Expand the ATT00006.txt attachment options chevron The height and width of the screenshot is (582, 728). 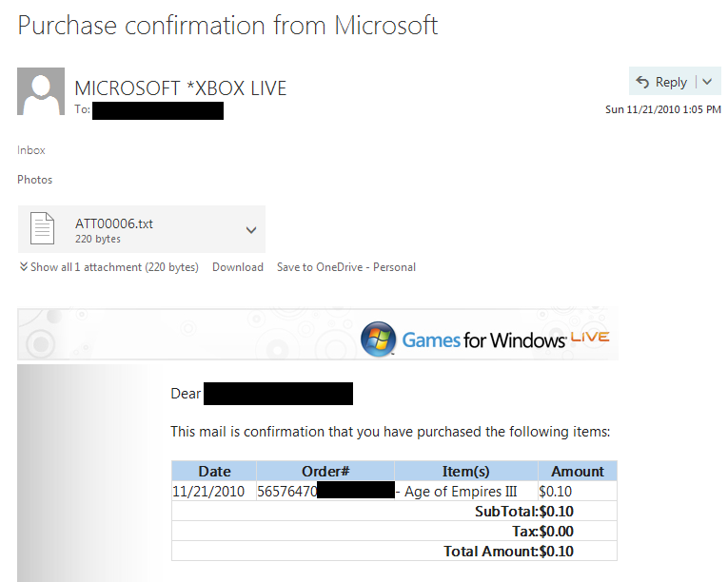251,230
